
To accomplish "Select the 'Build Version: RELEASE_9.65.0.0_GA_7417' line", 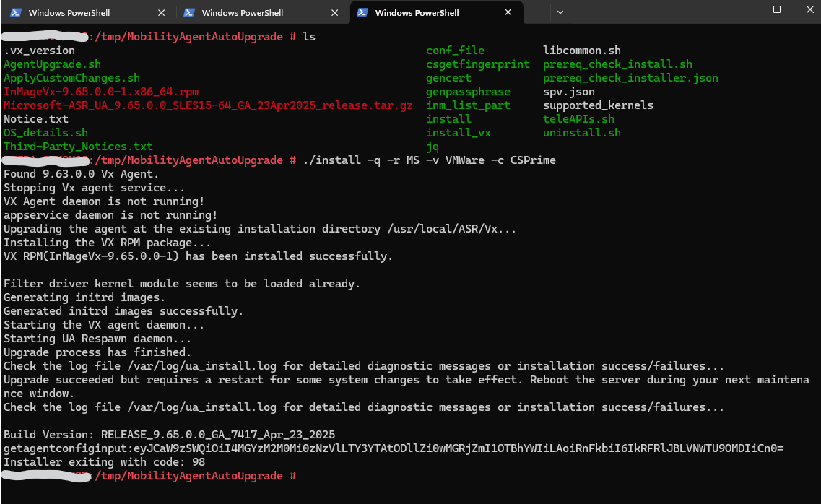I will [x=169, y=435].
